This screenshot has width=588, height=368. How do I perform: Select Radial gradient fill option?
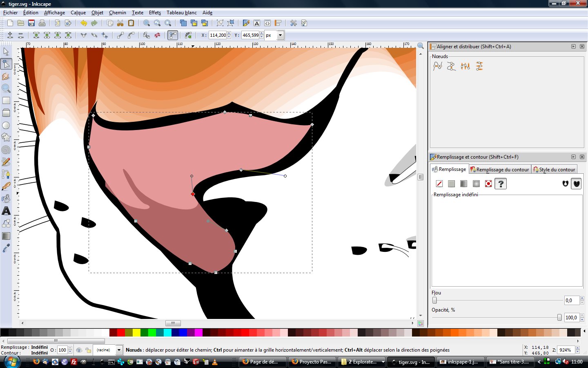click(476, 184)
